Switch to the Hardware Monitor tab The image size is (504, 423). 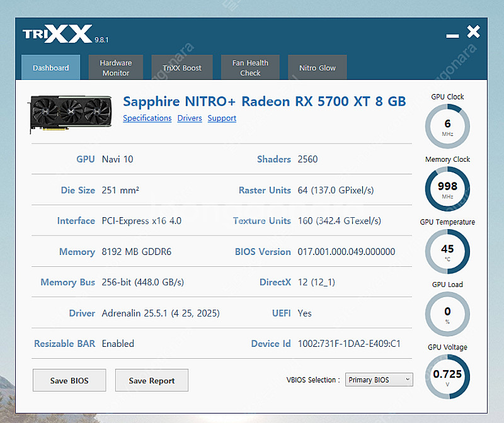click(116, 67)
